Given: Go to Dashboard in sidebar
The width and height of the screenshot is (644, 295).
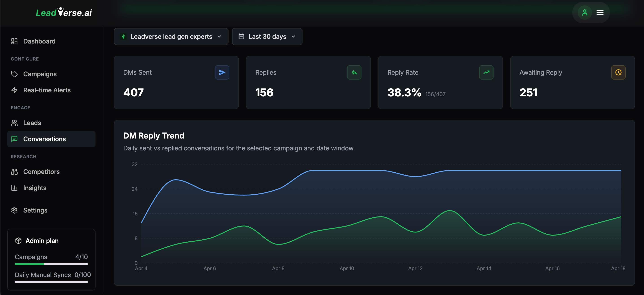Looking at the screenshot, I should tap(39, 41).
